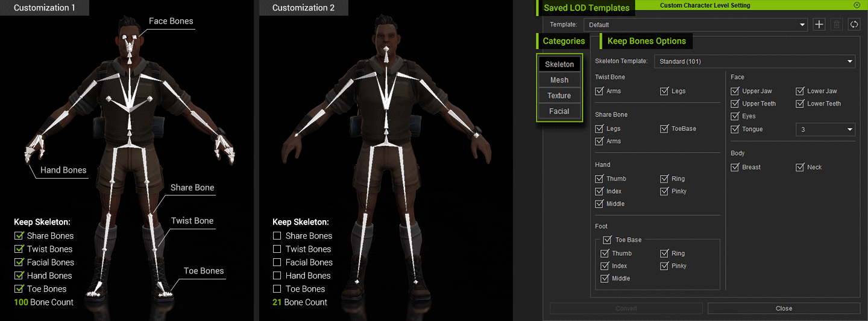Uncheck Facial Bones in Customization 1
868x321 pixels.
19,262
